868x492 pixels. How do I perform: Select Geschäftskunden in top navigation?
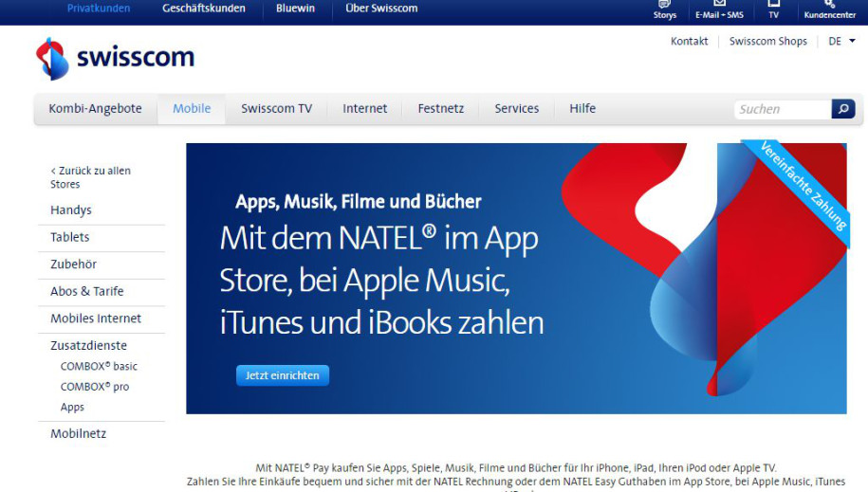pos(204,9)
